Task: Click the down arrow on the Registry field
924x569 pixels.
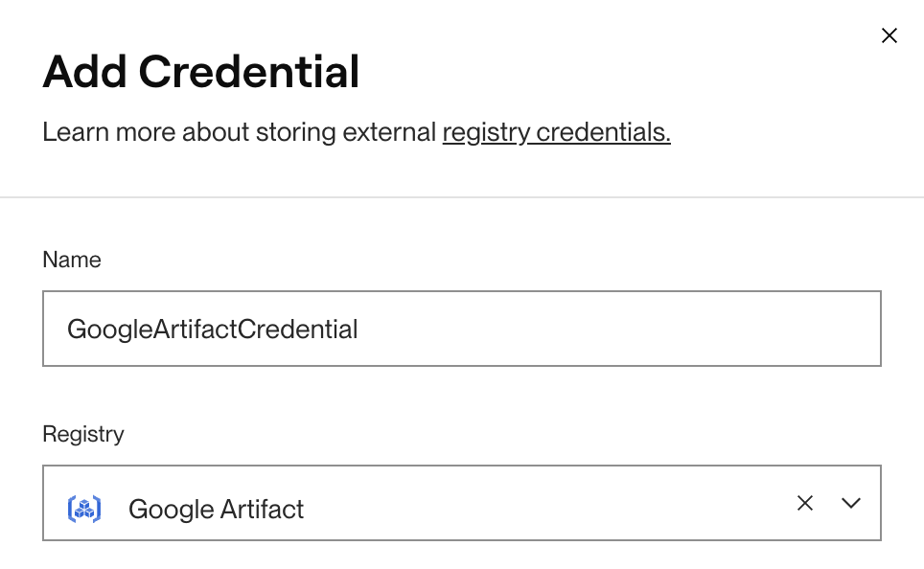Action: click(x=851, y=503)
